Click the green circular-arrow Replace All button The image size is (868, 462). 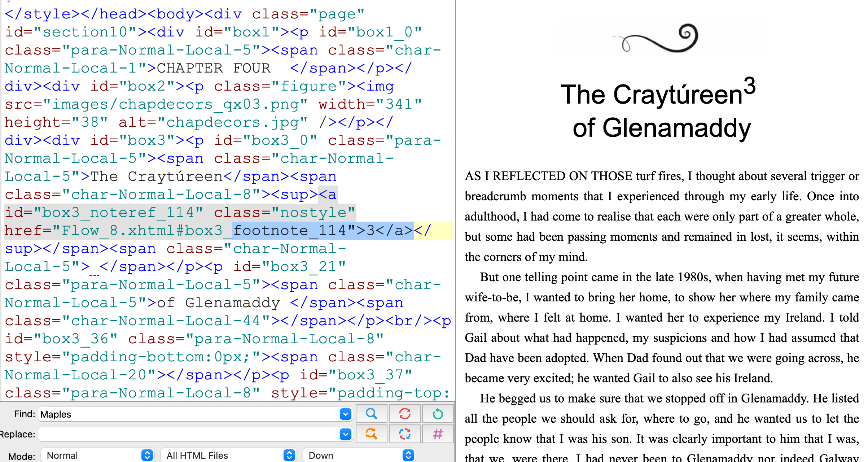click(438, 414)
